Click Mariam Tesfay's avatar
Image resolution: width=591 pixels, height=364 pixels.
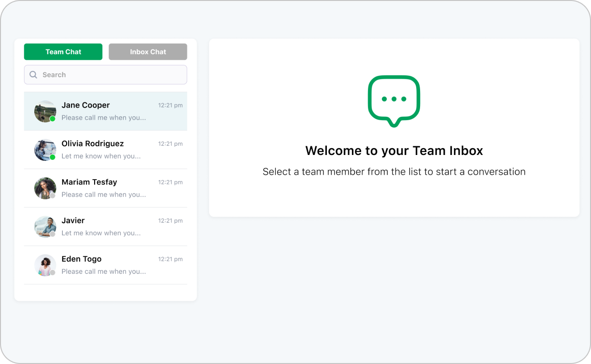[x=44, y=188]
